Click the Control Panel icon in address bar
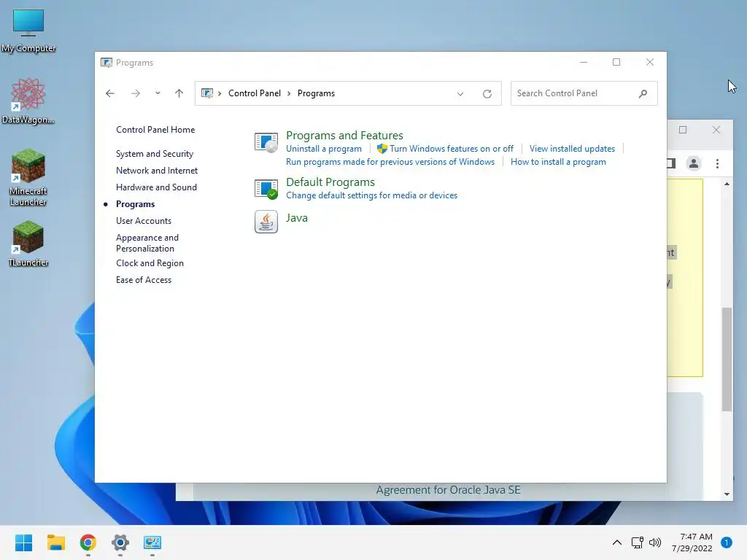Image resolution: width=747 pixels, height=560 pixels. (x=206, y=93)
